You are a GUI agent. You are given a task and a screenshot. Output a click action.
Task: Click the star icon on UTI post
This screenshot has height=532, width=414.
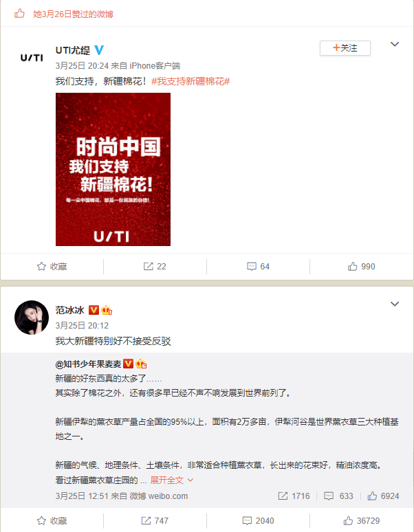(41, 266)
